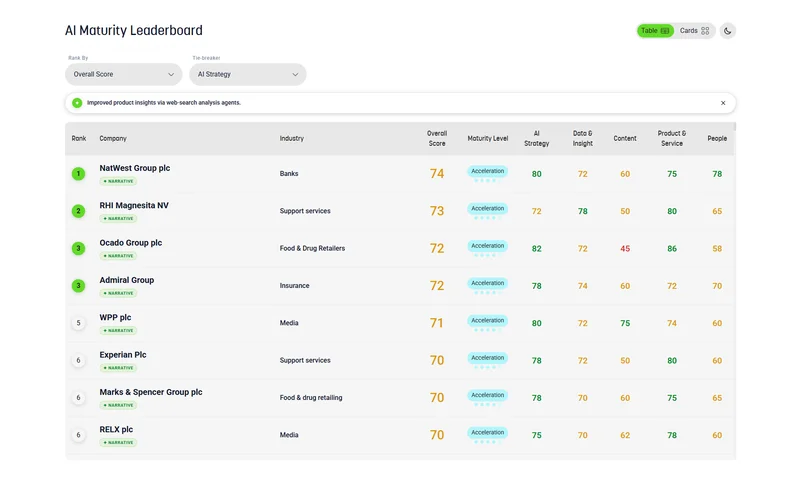Image resolution: width=800 pixels, height=479 pixels.
Task: Click rank 6 badge for Marks & Spencer
Action: tap(78, 397)
